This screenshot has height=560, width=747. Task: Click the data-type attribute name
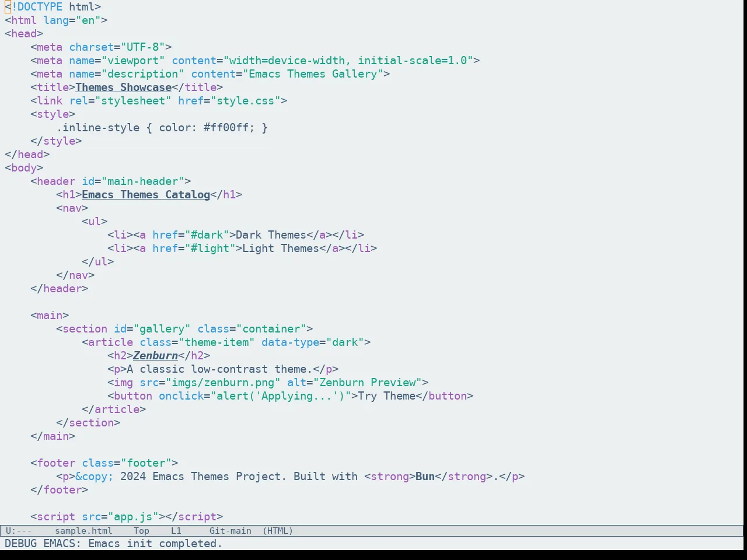point(290,342)
